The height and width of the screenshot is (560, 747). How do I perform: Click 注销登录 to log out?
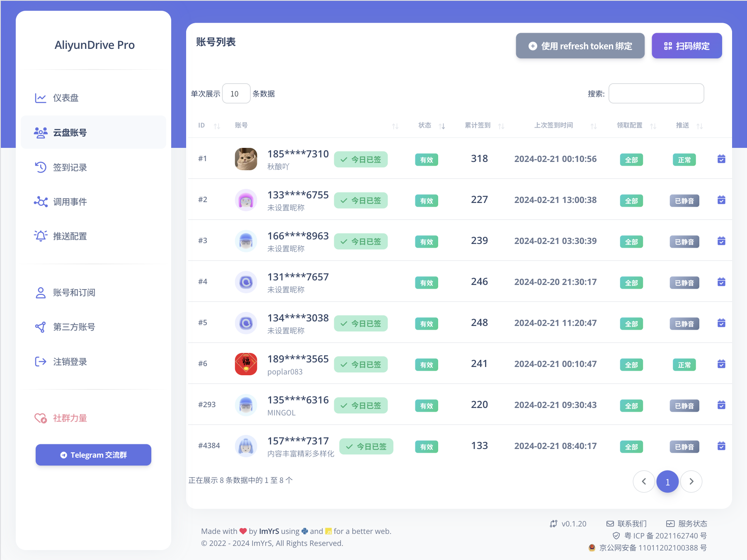point(93,362)
